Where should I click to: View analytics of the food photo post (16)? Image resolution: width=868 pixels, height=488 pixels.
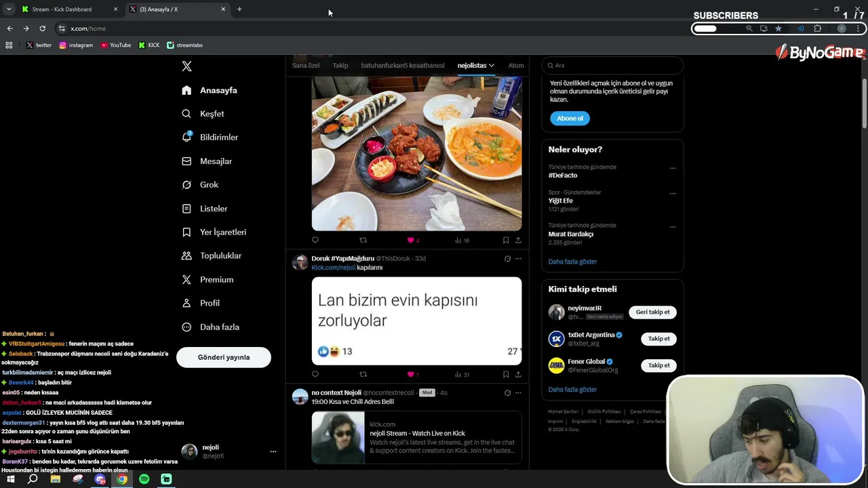pyautogui.click(x=462, y=240)
